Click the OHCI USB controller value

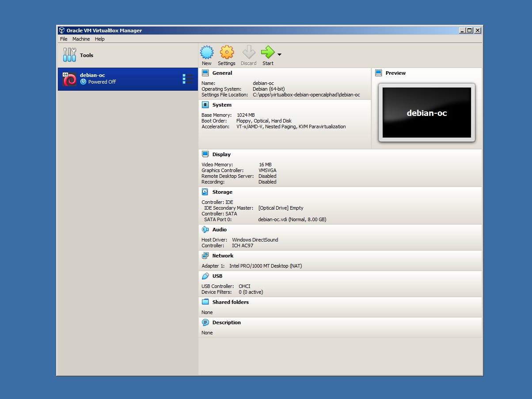244,286
